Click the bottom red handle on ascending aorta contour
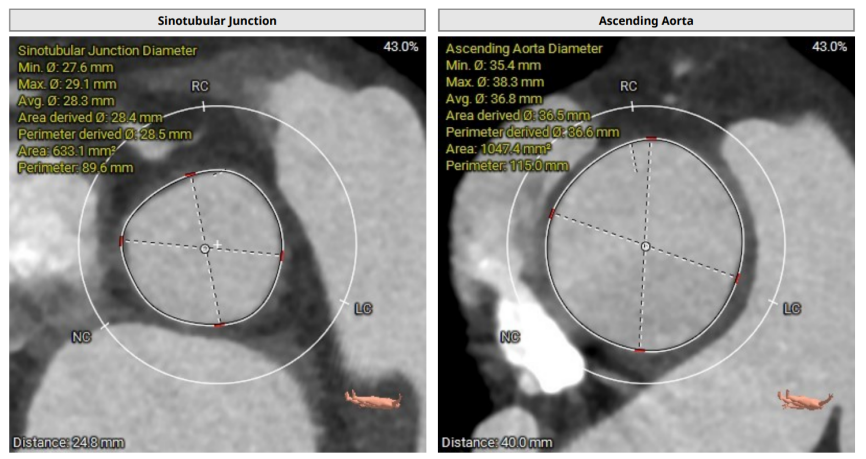 (x=640, y=350)
